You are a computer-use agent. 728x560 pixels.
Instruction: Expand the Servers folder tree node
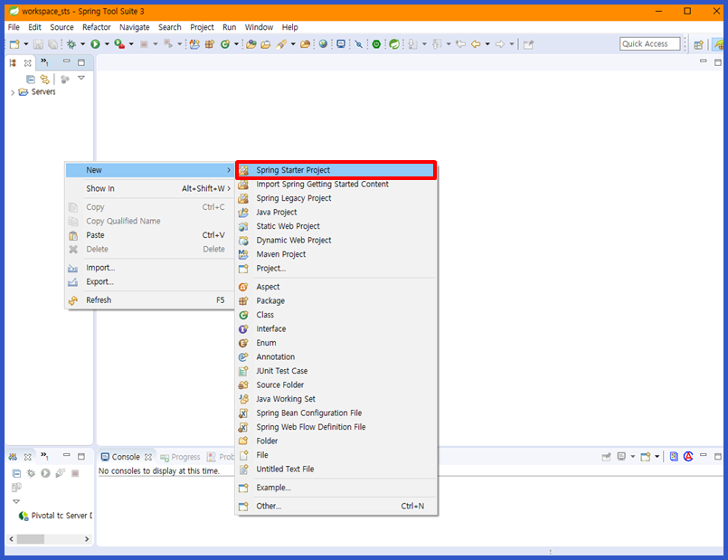point(13,92)
